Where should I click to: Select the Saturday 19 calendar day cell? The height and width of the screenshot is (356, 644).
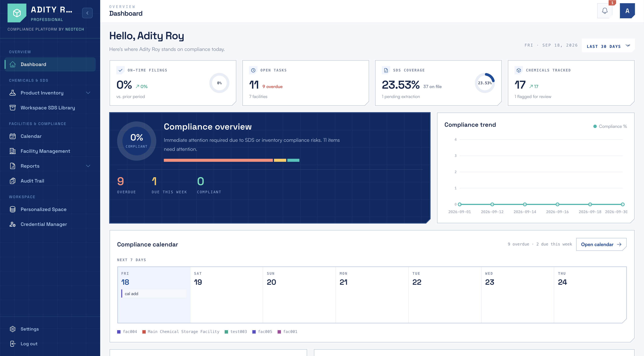[x=227, y=295]
